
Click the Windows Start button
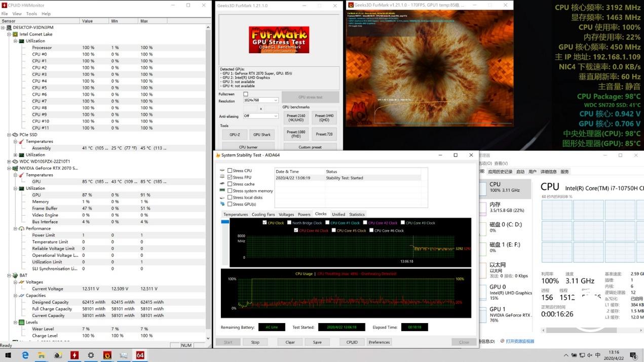(8, 355)
